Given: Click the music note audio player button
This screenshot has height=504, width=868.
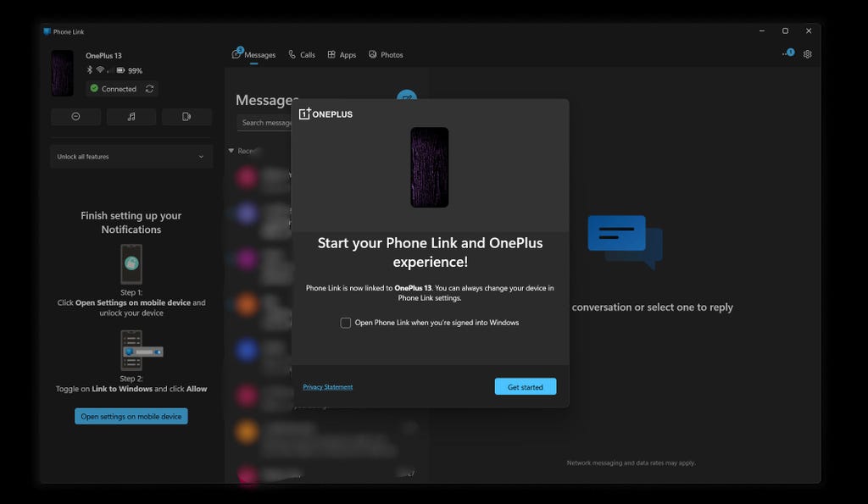Looking at the screenshot, I should 131,117.
